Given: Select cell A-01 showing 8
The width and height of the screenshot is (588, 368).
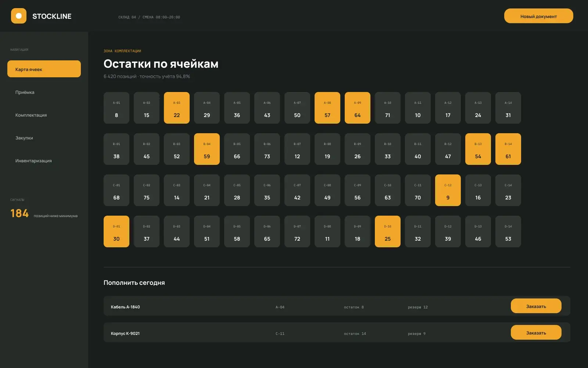Looking at the screenshot, I should 116,108.
